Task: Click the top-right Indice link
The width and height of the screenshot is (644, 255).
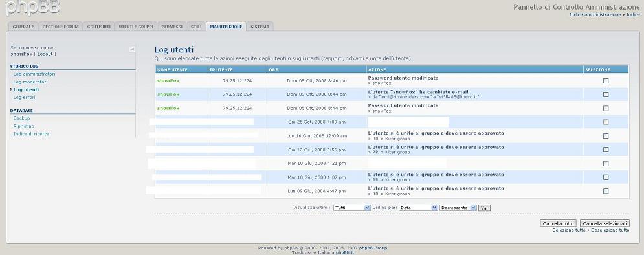Action: (x=633, y=15)
